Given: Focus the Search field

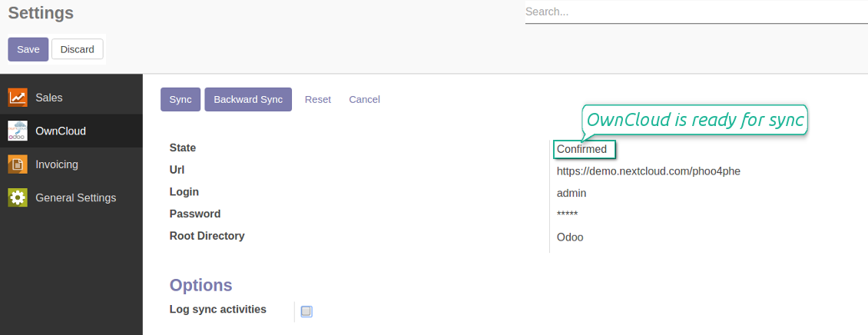Looking at the screenshot, I should pos(697,12).
